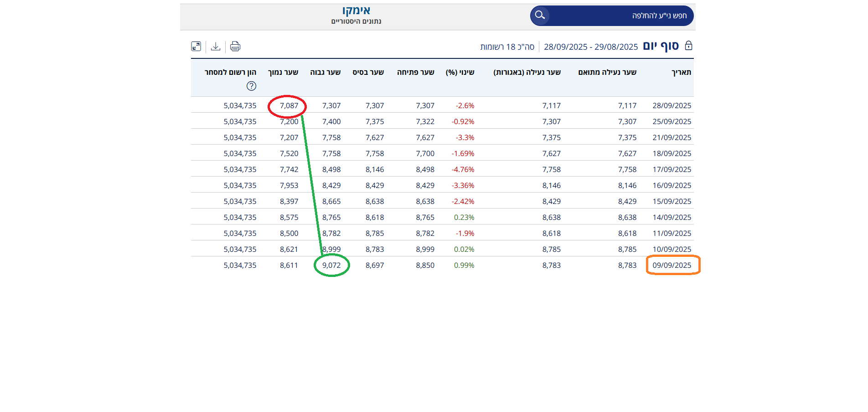Type in the חפש ני"ע להחלפה search field
This screenshot has height=412, width=868.
pyautogui.click(x=620, y=16)
